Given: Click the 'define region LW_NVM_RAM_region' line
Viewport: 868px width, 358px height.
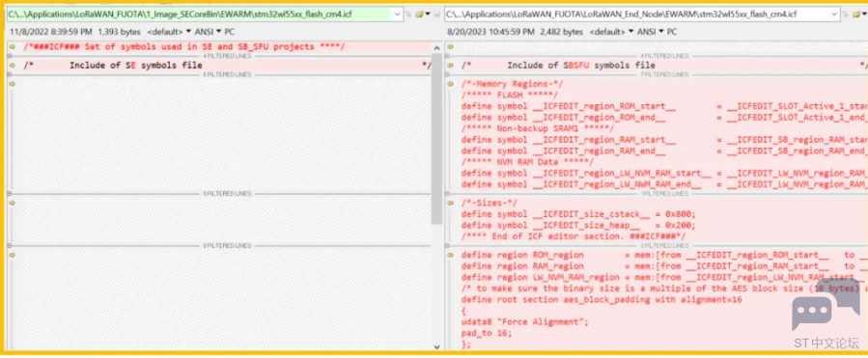Looking at the screenshot, I should click(x=664, y=277).
